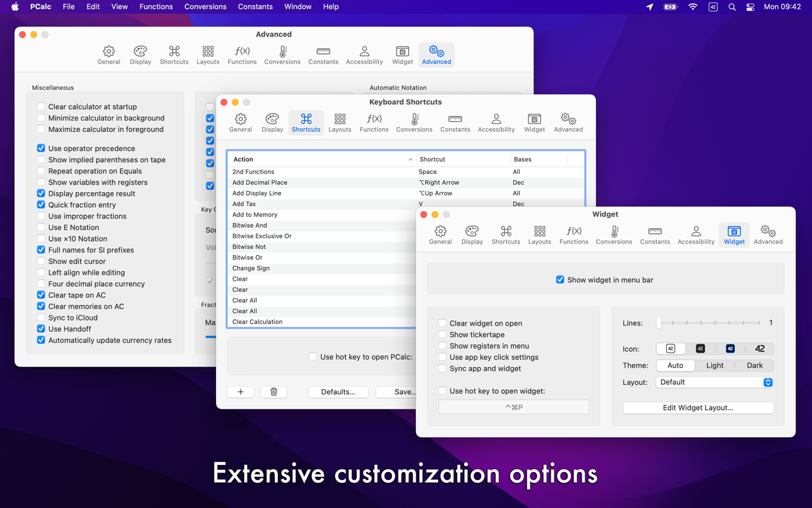
Task: Click Edit Widget Layout... button
Action: 698,408
